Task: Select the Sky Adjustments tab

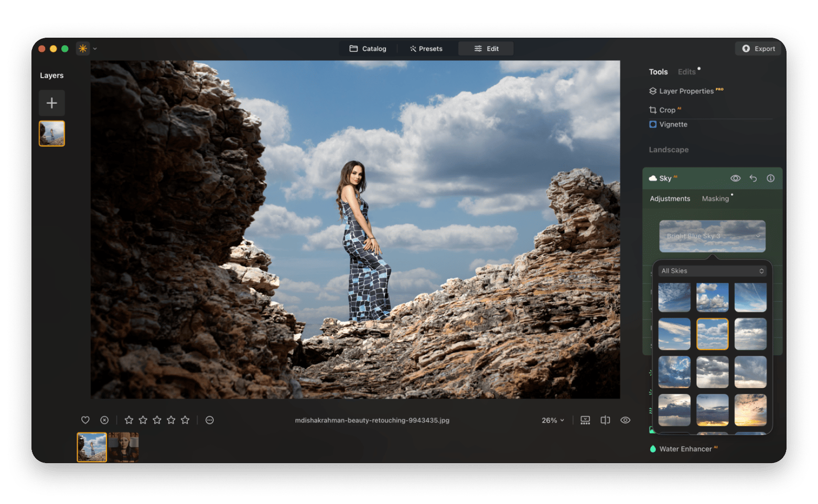Action: pos(670,199)
